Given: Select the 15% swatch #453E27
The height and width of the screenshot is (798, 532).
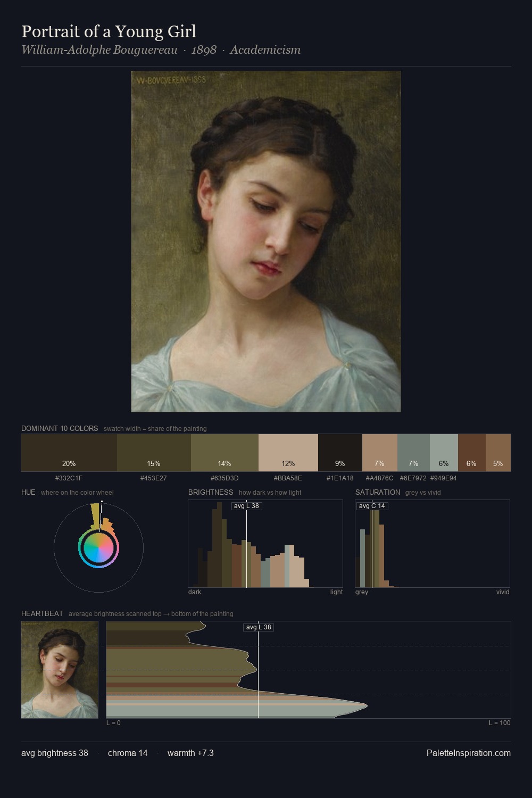Looking at the screenshot, I should [154, 453].
